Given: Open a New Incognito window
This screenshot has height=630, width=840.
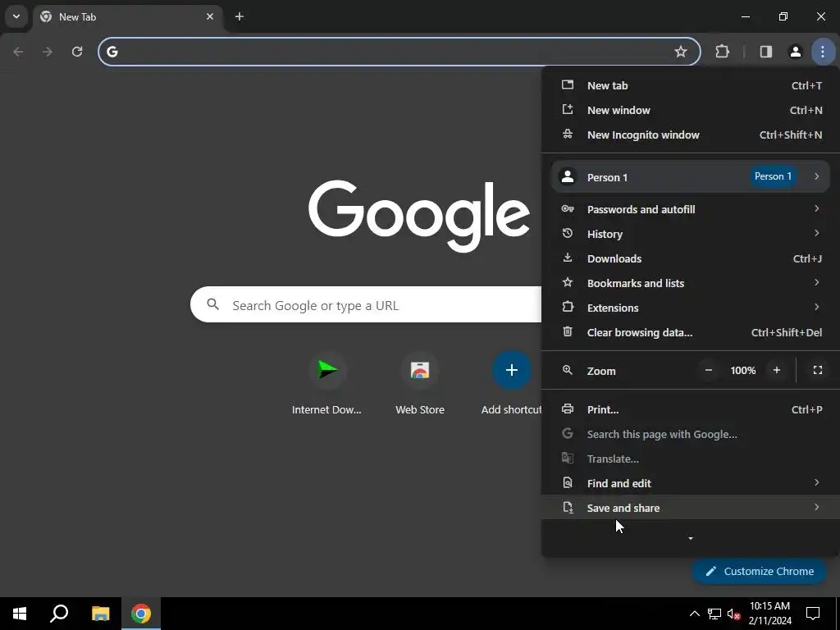Looking at the screenshot, I should pos(691,135).
